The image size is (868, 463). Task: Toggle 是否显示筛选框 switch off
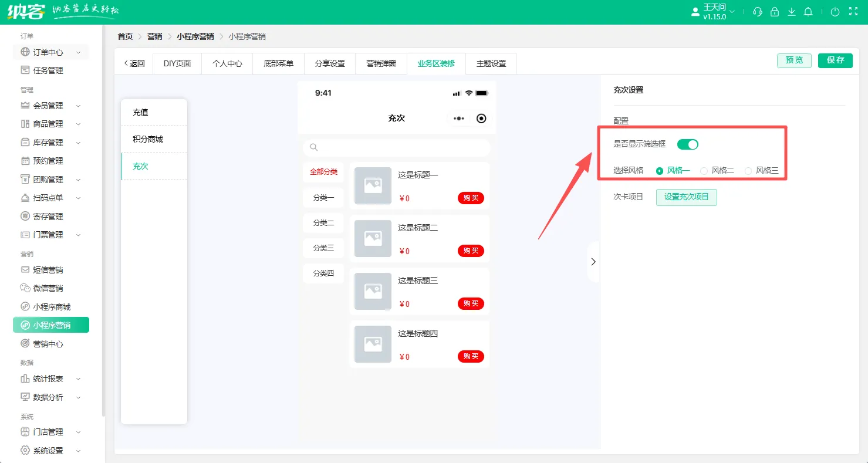pyautogui.click(x=687, y=144)
